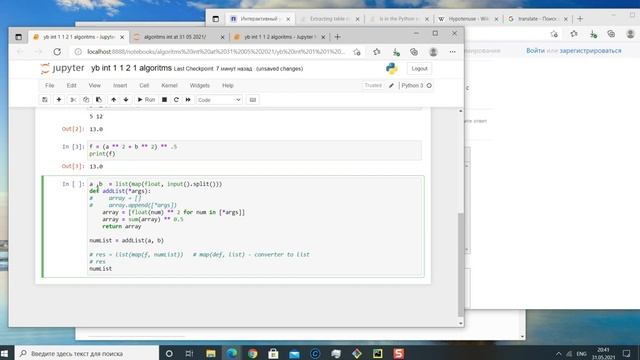The width and height of the screenshot is (640, 360).
Task: Click the pencil edit mode icon
Action: 391,85
